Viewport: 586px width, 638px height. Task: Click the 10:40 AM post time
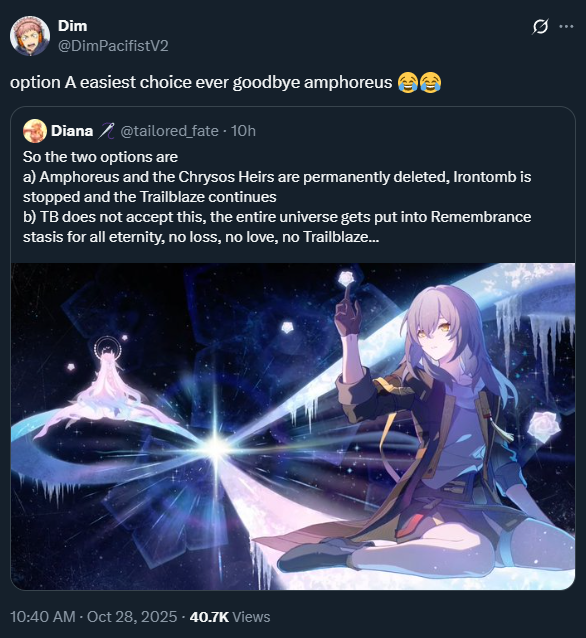43,617
